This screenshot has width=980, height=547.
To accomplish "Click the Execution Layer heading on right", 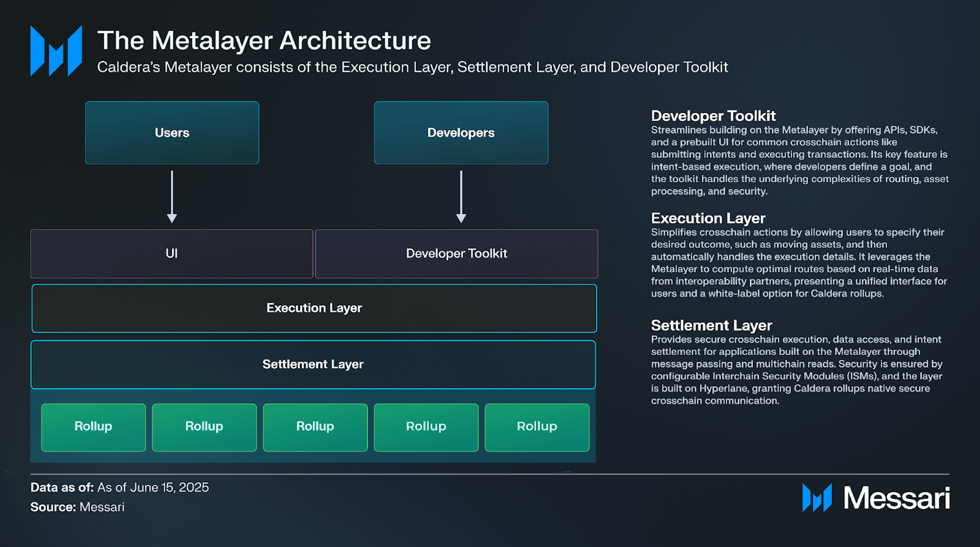I will (708, 218).
